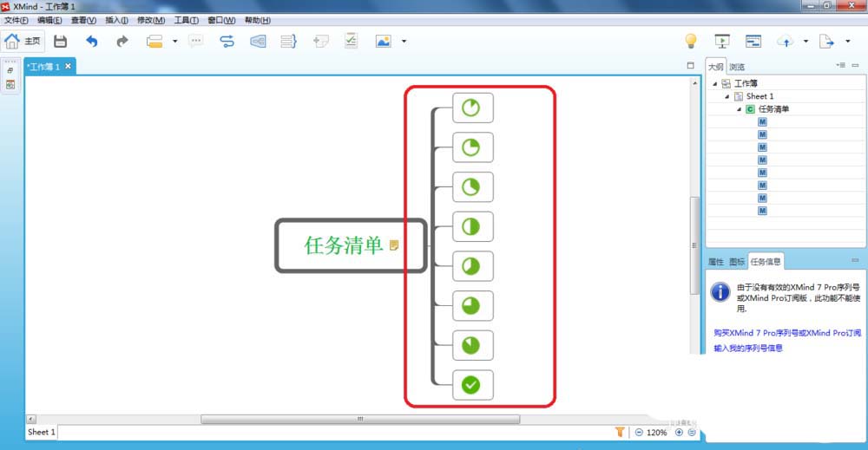Open the Gantt chart view icon
Image resolution: width=868 pixels, height=450 pixels.
(x=753, y=41)
